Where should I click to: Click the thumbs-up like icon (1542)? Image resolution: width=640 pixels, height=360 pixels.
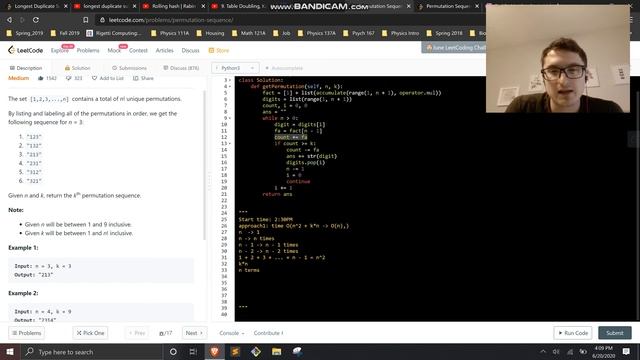pyautogui.click(x=40, y=78)
